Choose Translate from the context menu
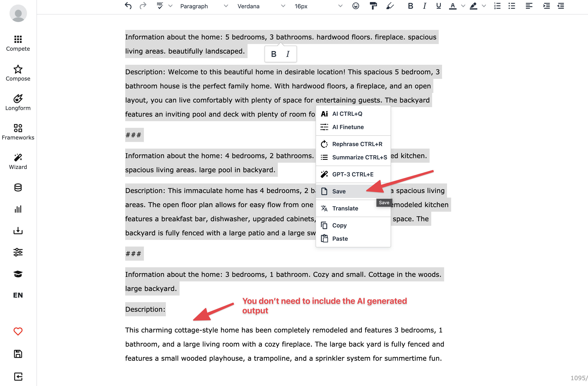588x386 pixels. pos(353,208)
